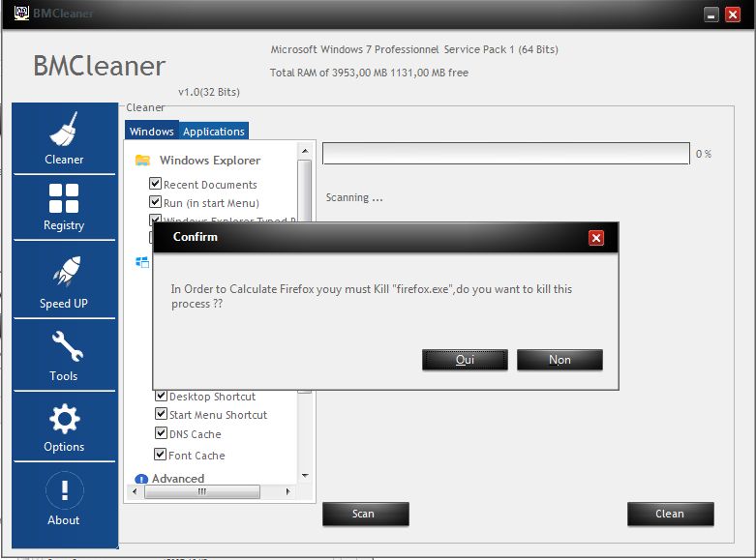Click the list's scroll down arrow
Screen dimensions: 756x560
[x=305, y=476]
